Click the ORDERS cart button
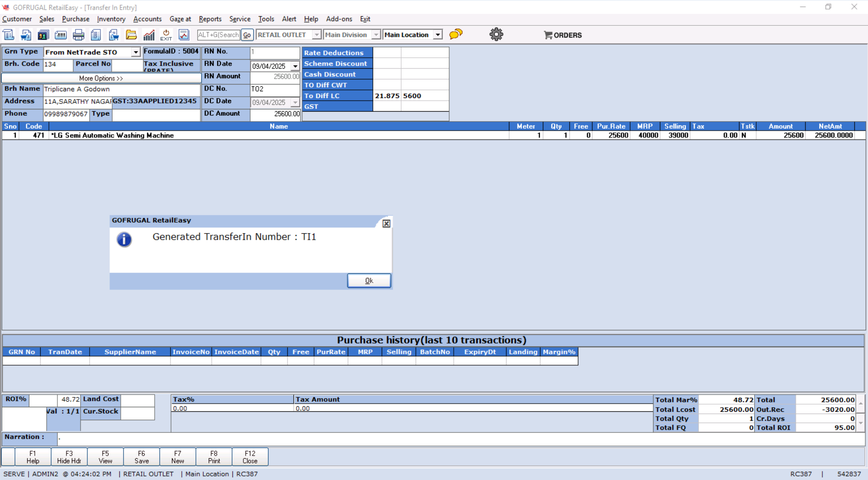 (x=563, y=35)
